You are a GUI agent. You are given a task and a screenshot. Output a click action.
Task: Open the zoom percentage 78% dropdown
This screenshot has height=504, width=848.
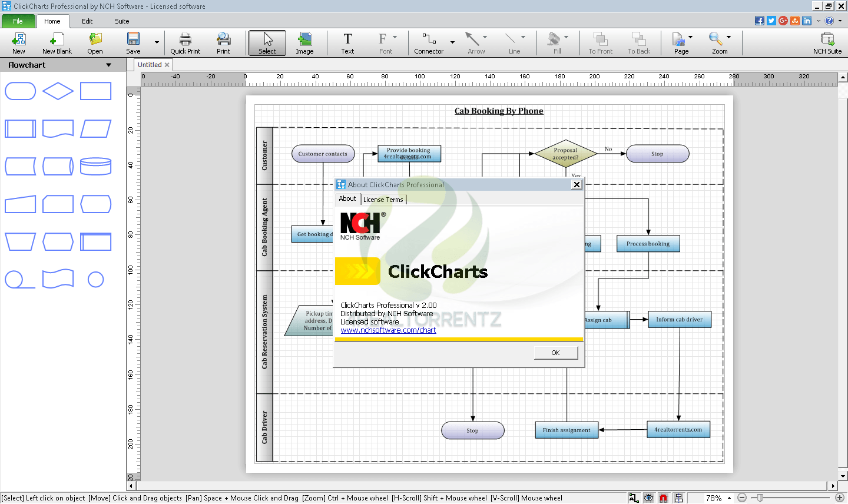[x=729, y=498]
